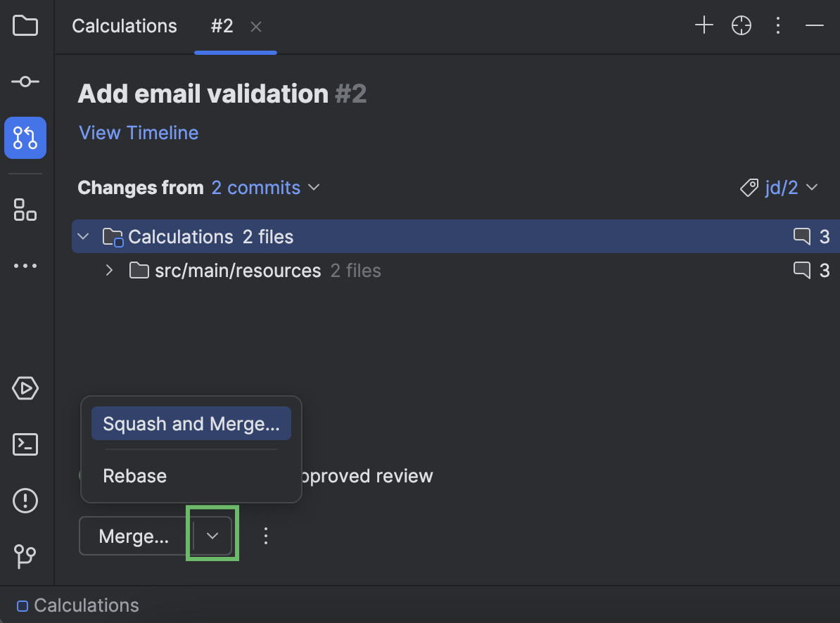This screenshot has width=840, height=623.
Task: Switch to the #2 pull request tab
Action: coord(222,26)
